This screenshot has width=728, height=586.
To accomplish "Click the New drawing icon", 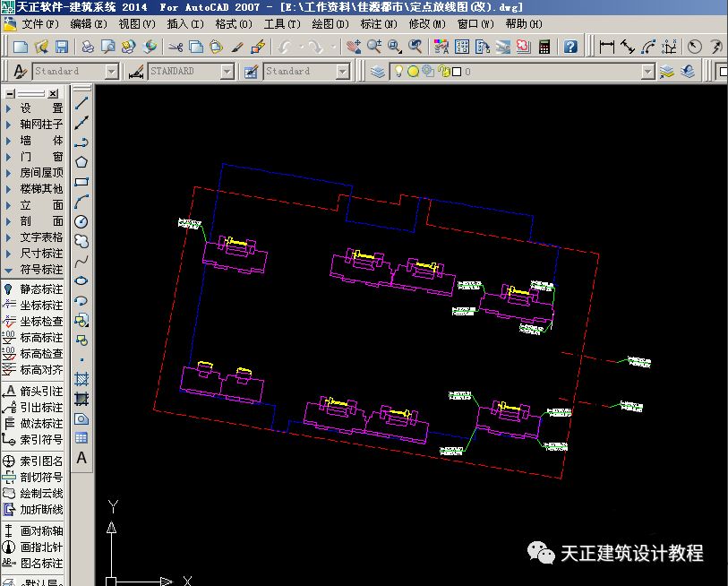I will point(21,47).
